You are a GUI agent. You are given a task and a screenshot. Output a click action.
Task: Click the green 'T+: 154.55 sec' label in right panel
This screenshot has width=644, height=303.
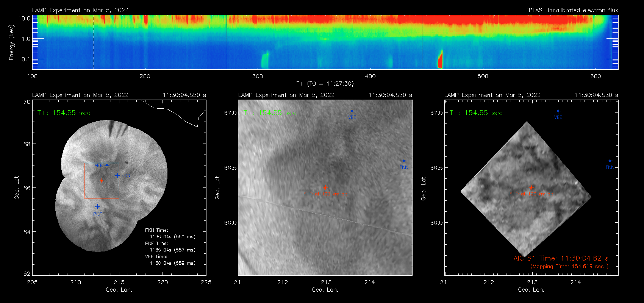[x=476, y=113]
